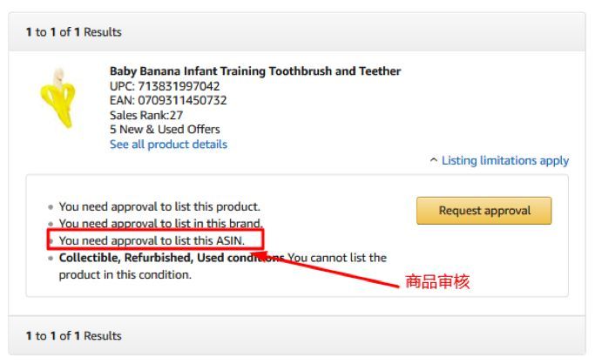Image resolution: width=595 pixels, height=364 pixels.
Task: Click the UPC 713831997042 line
Action: coord(165,86)
